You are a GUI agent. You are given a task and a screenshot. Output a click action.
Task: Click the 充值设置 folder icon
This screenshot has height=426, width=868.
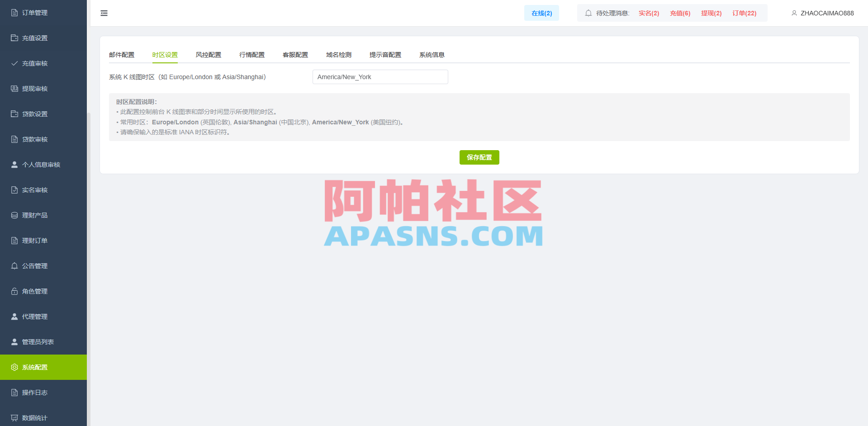pyautogui.click(x=14, y=38)
